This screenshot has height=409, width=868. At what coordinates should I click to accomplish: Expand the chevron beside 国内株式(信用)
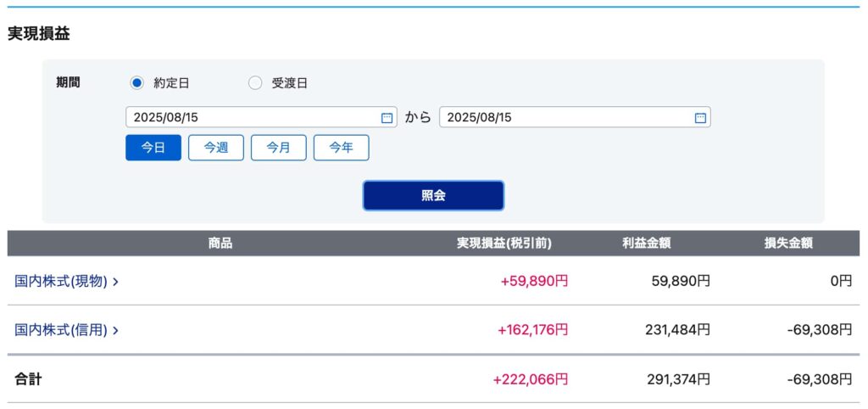[x=115, y=330]
